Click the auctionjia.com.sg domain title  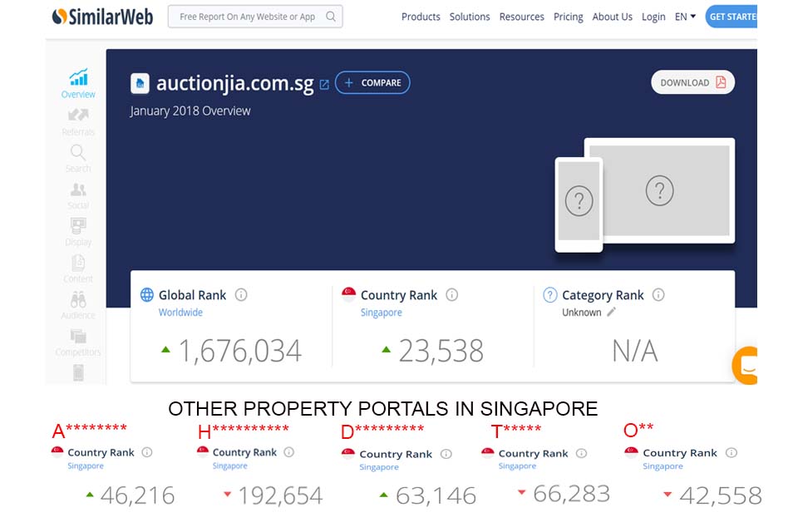(x=234, y=83)
